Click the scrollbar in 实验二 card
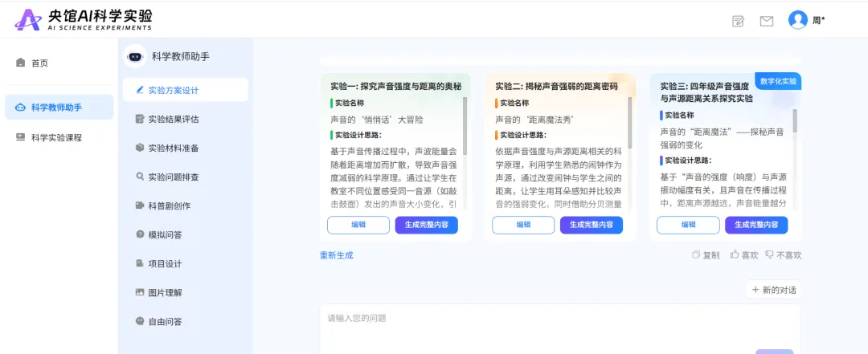 pos(630,123)
